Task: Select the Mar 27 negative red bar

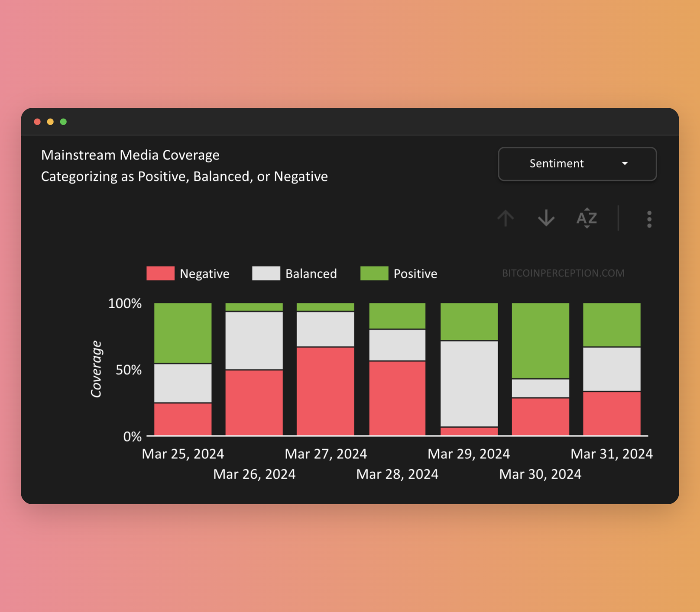Action: click(325, 391)
